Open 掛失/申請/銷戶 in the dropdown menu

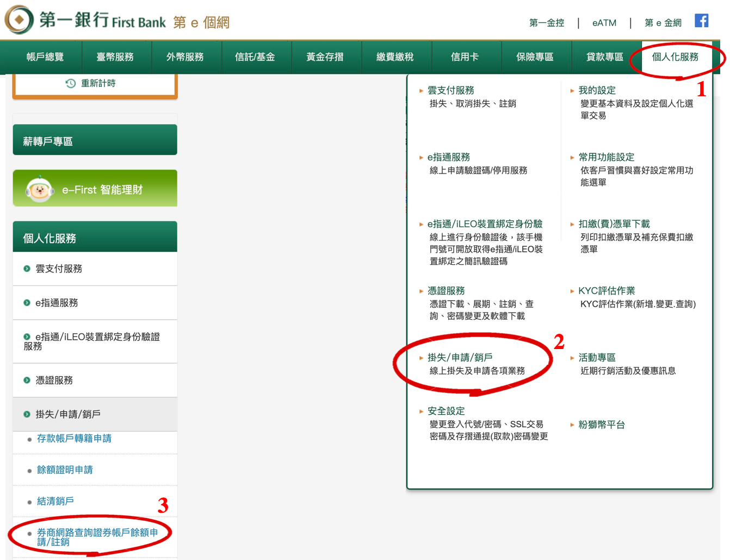(460, 358)
